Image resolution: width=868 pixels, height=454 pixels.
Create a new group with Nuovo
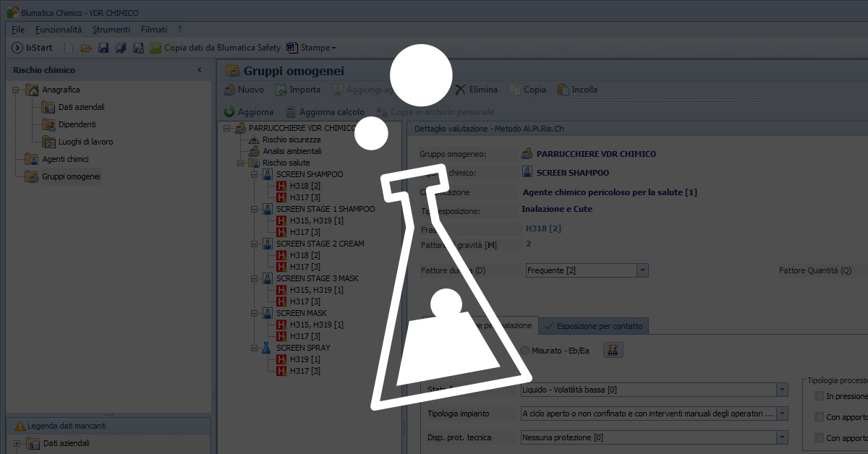244,90
